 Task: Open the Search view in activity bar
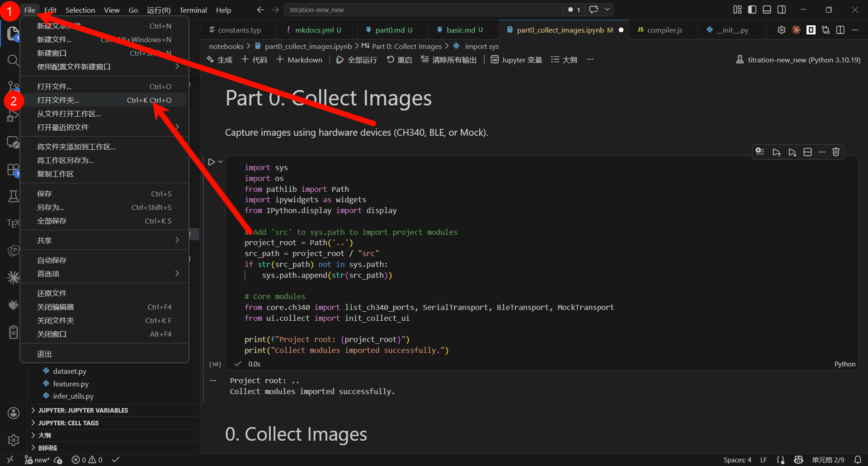tap(13, 60)
